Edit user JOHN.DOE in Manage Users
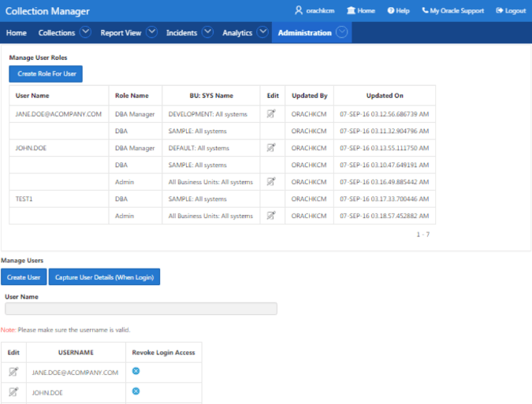This screenshot has height=404, width=532. coord(13,392)
